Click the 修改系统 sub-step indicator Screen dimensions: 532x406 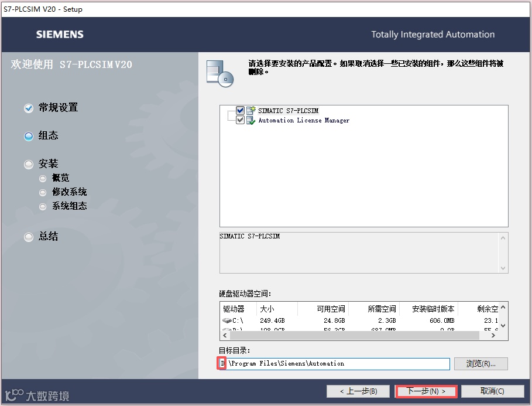click(x=43, y=193)
